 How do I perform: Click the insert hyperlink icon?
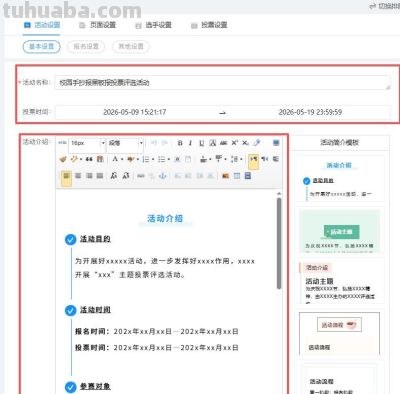[x=141, y=176]
